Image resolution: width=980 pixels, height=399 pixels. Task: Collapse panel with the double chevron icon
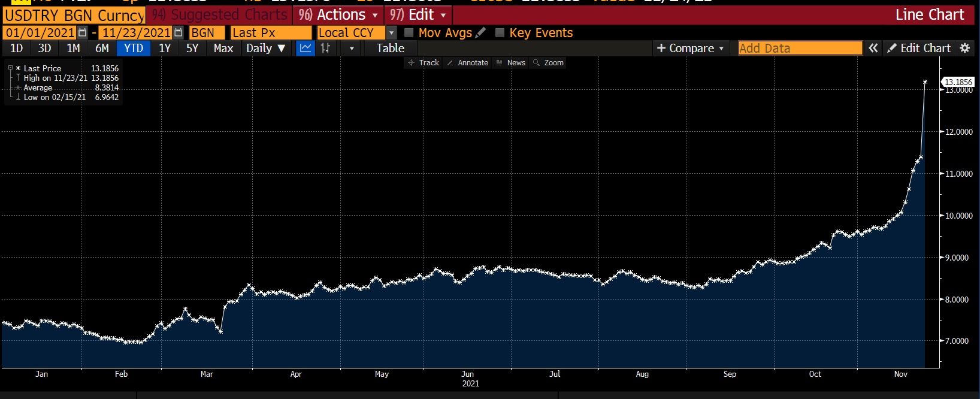(873, 49)
